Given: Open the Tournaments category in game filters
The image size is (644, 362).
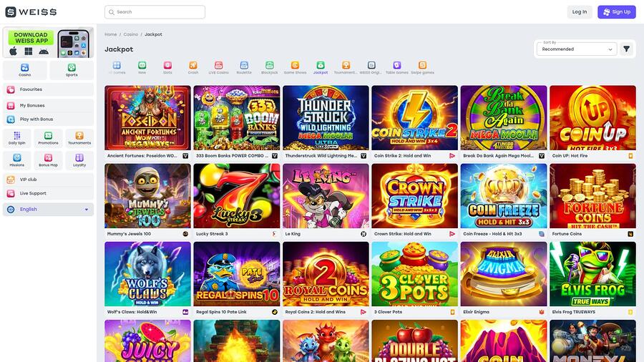Looking at the screenshot, I should (x=346, y=67).
